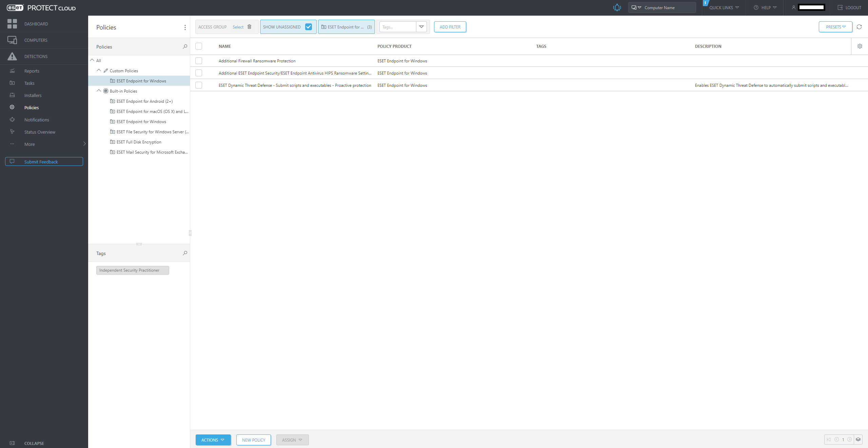Clear access group with trash icon
The image size is (868, 448).
point(249,27)
